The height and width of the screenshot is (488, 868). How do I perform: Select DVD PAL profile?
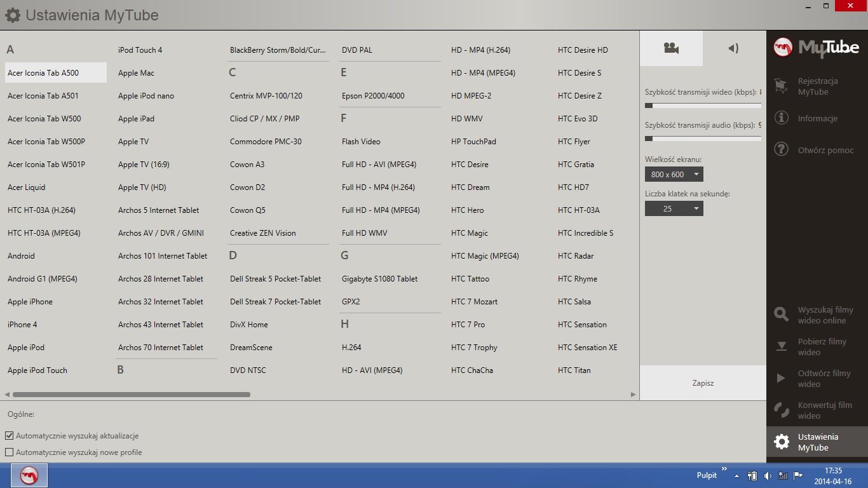click(x=357, y=50)
